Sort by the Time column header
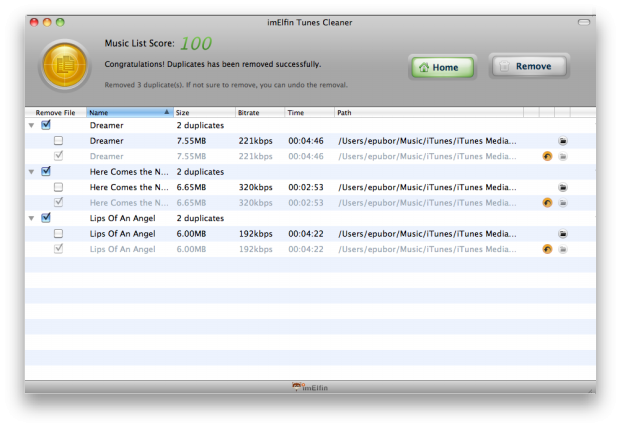Screen dimensions: 620x428 (310, 112)
